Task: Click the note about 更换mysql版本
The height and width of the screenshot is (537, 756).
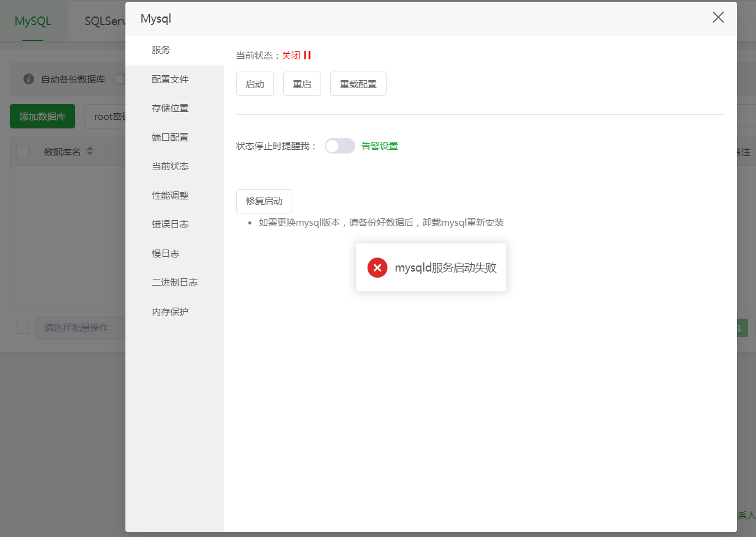Action: coord(381,223)
